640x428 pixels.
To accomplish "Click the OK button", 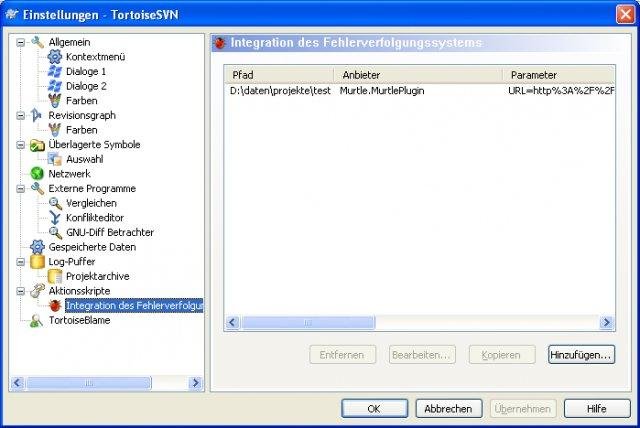I will click(374, 408).
